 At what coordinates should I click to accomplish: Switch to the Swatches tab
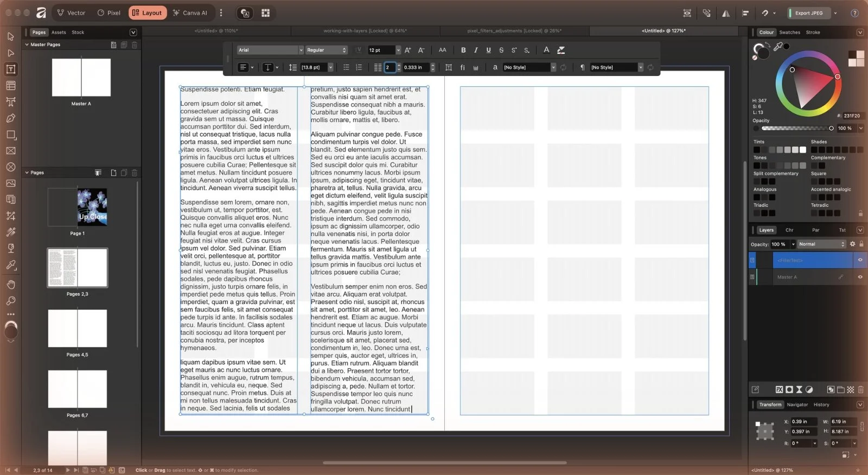point(789,33)
